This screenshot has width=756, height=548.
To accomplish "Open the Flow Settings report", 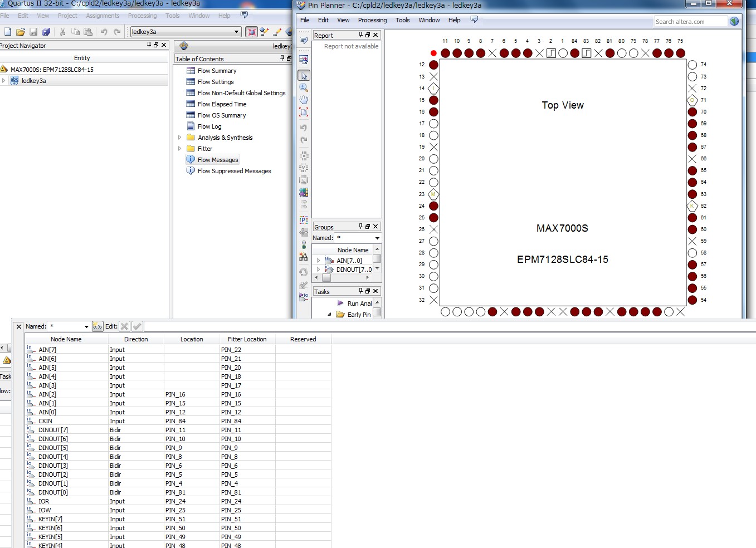I will tap(216, 82).
